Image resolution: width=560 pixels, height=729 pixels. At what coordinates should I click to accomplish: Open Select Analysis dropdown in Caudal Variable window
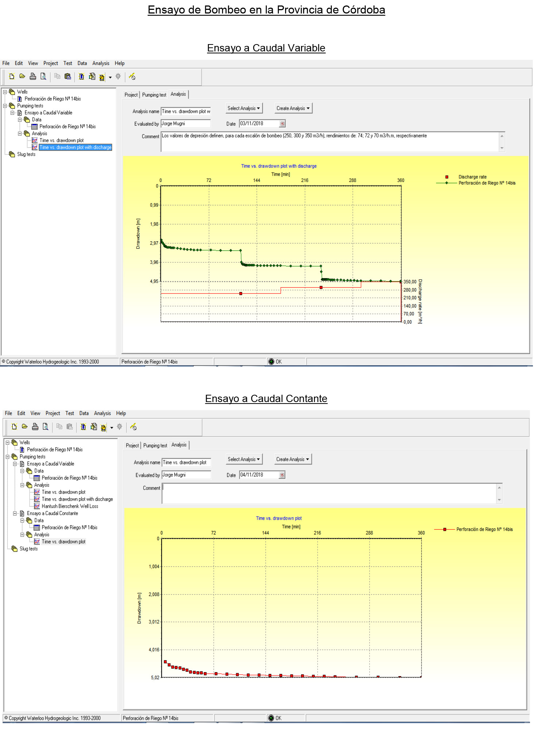[x=244, y=108]
